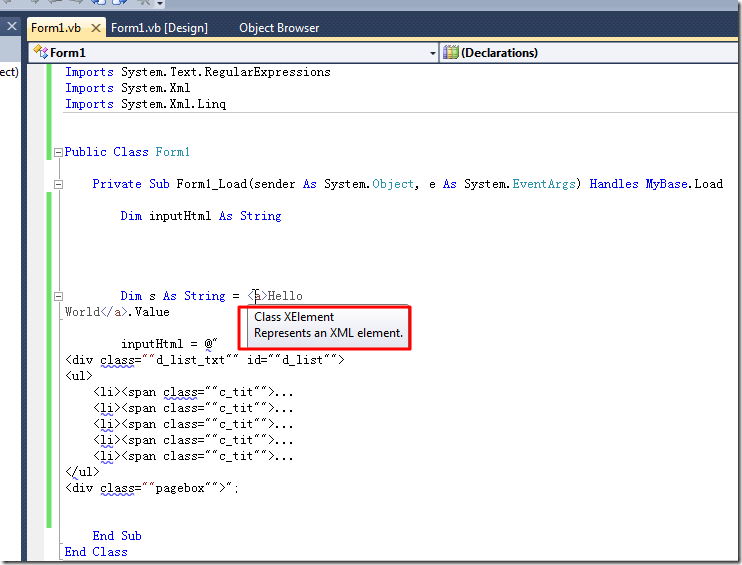Screen dimensions: 742x565
Task: Switch to the Object Browser tab
Action: coord(279,28)
